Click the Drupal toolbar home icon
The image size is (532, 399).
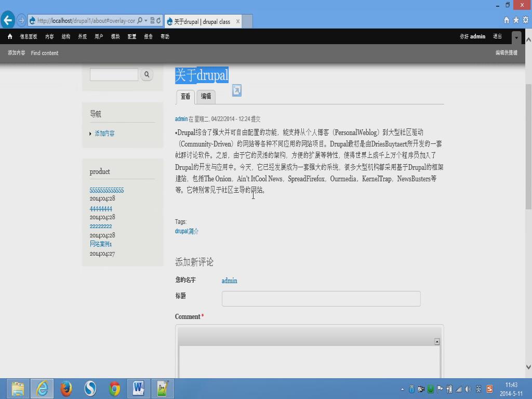tap(10, 36)
